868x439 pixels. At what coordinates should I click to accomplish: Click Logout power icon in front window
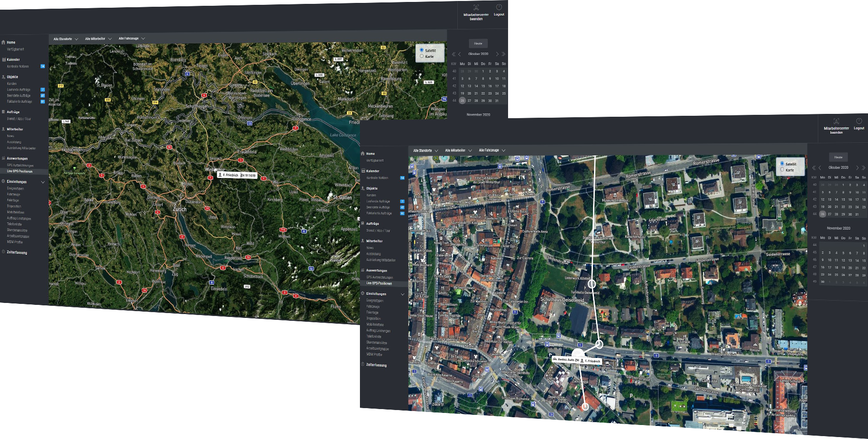click(x=859, y=121)
